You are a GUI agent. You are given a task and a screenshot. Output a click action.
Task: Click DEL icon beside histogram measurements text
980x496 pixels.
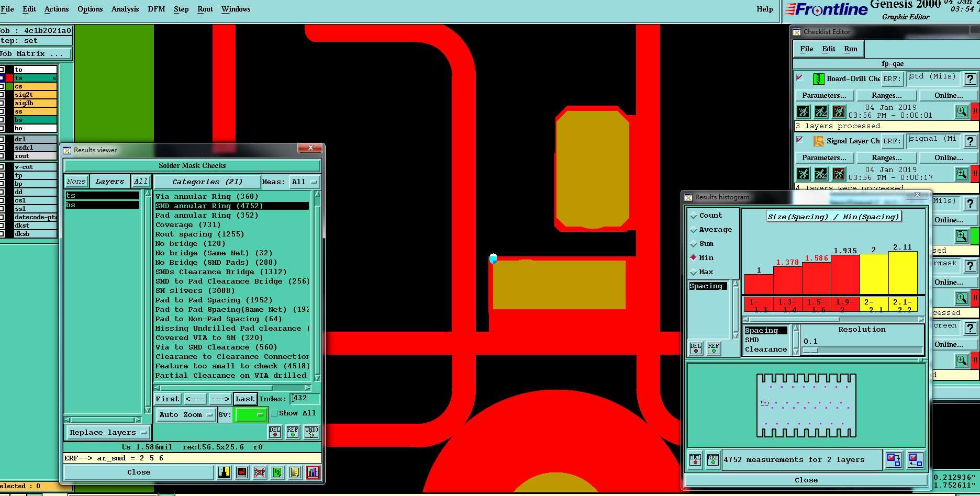(695, 459)
